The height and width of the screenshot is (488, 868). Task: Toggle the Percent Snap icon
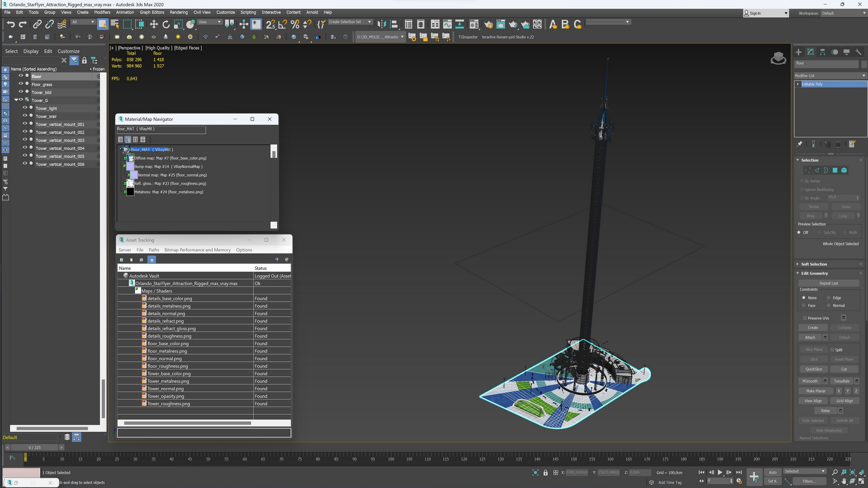[x=295, y=24]
